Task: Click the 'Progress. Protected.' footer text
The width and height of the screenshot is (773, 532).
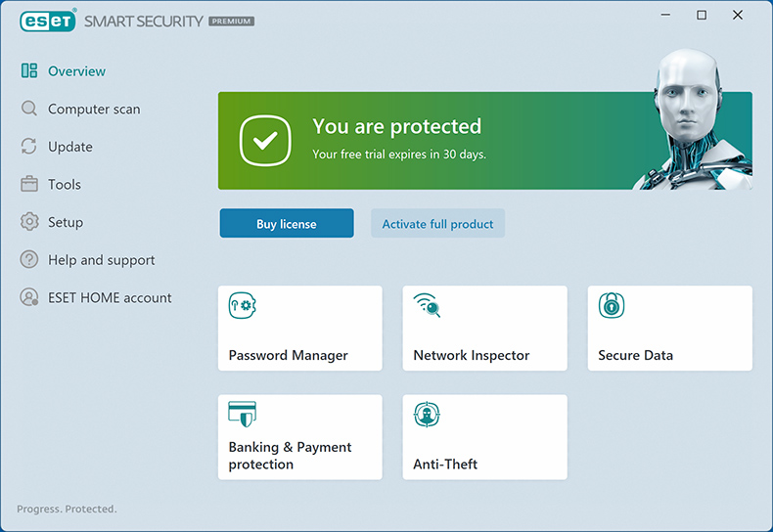Action: 68,509
